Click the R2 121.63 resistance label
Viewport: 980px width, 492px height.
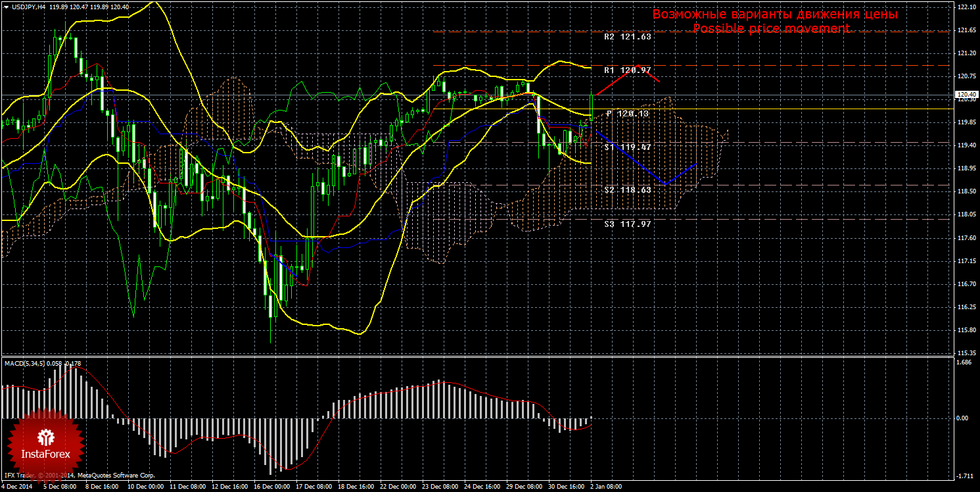pos(627,37)
